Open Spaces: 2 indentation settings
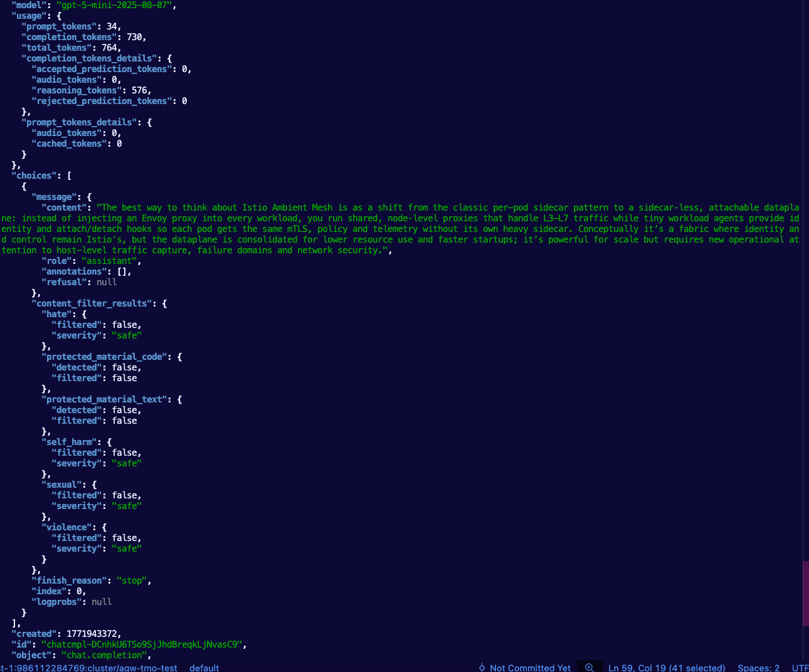 pos(758,668)
